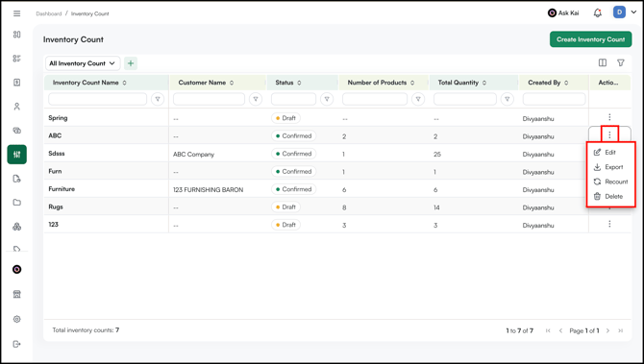644x364 pixels.
Task: Click the Confirmed status badge in Furn row
Action: (294, 172)
